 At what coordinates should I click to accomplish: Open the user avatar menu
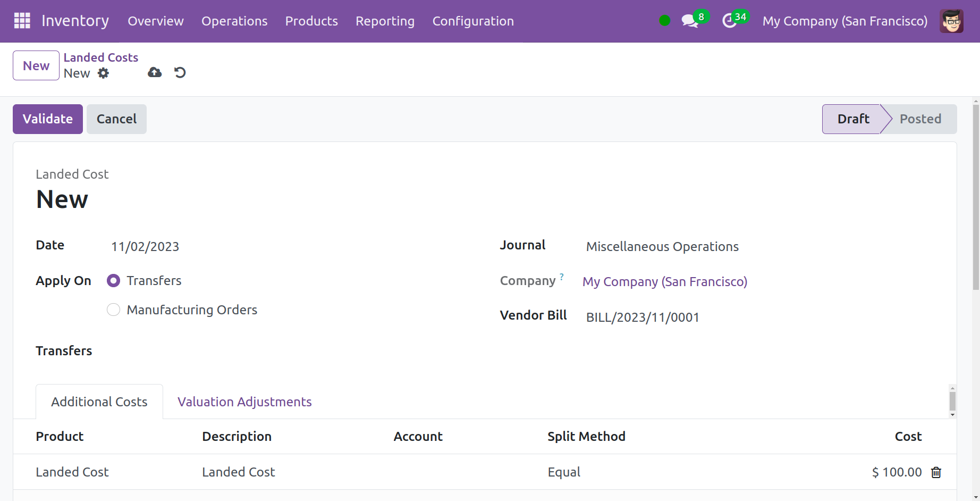pos(951,21)
